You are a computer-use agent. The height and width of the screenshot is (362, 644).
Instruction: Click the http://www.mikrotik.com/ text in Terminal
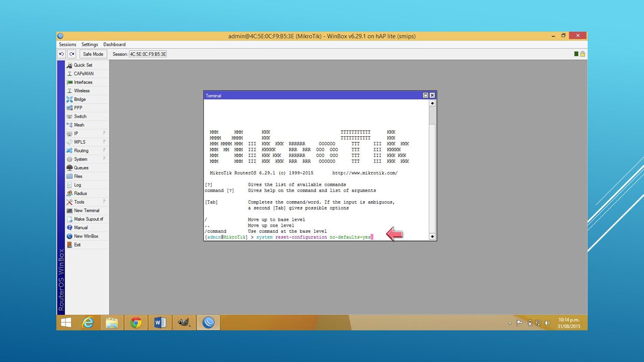click(365, 173)
